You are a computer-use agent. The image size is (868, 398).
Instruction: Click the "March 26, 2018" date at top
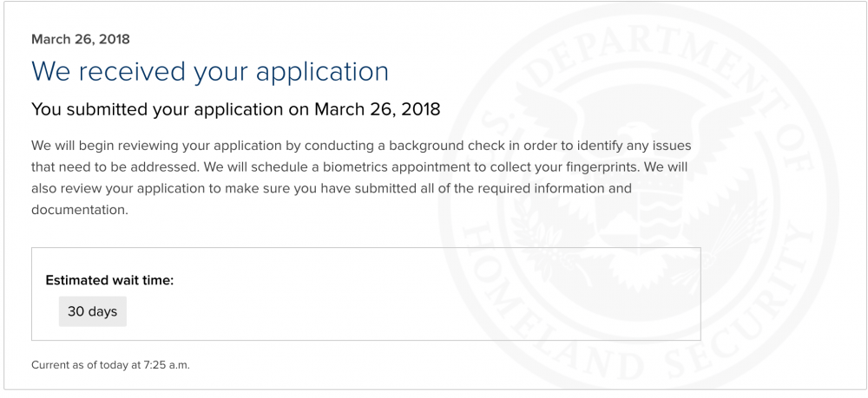point(80,39)
